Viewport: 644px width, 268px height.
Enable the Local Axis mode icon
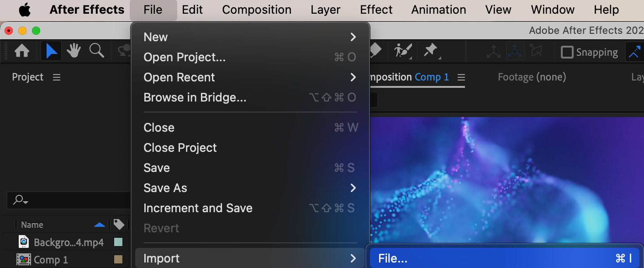point(493,52)
